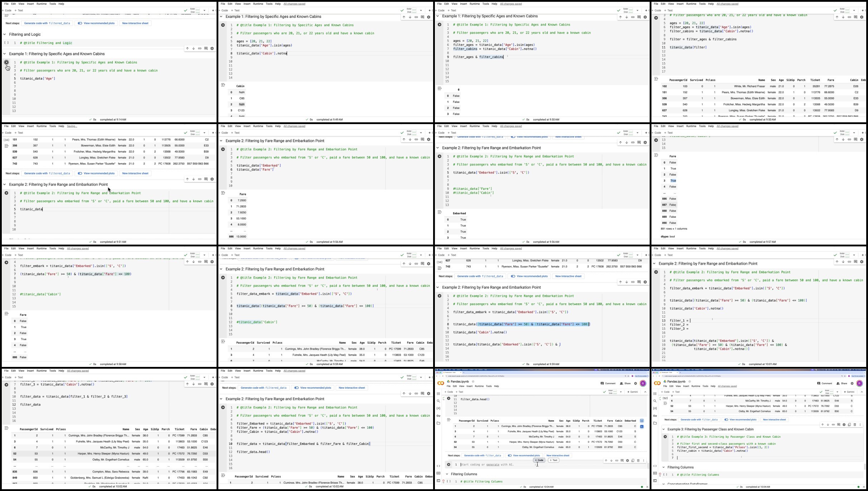Open Tools menu in the 9:57 AM panel
The height and width of the screenshot is (491, 868).
pos(702,126)
